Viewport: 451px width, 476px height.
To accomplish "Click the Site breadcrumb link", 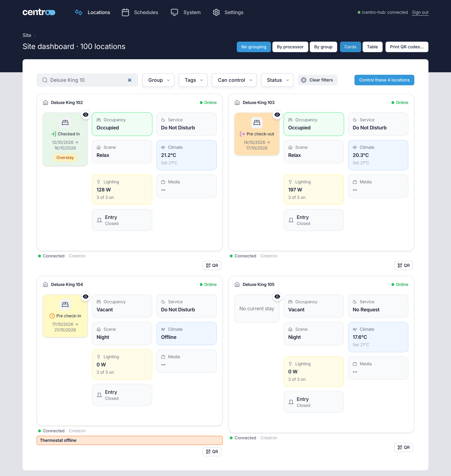I will point(27,35).
